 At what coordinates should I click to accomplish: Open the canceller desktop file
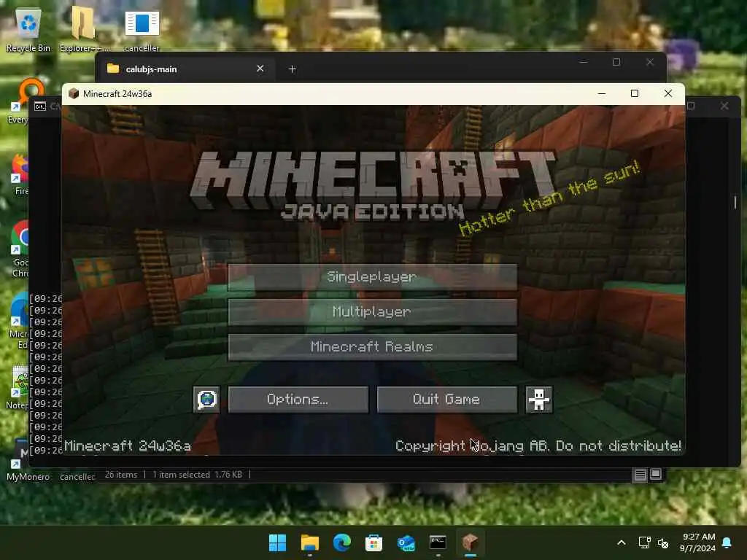pos(142,31)
